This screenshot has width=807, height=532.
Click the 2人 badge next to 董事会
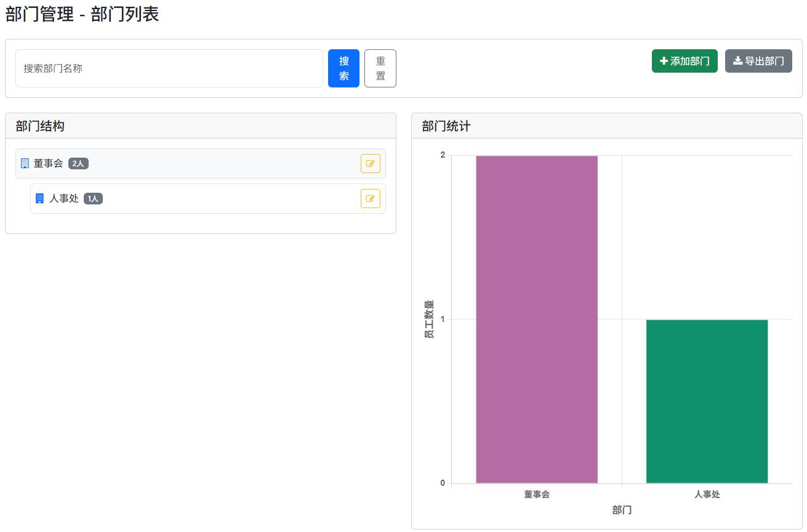click(79, 164)
